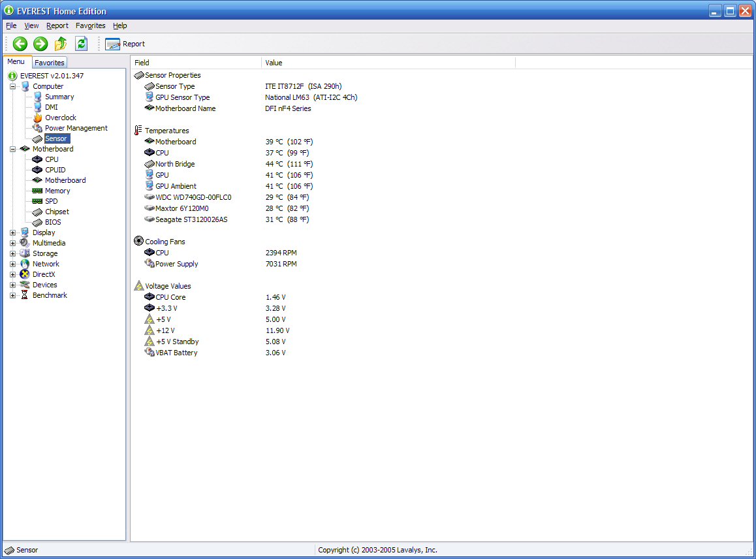
Task: Open the File menu
Action: click(x=11, y=25)
